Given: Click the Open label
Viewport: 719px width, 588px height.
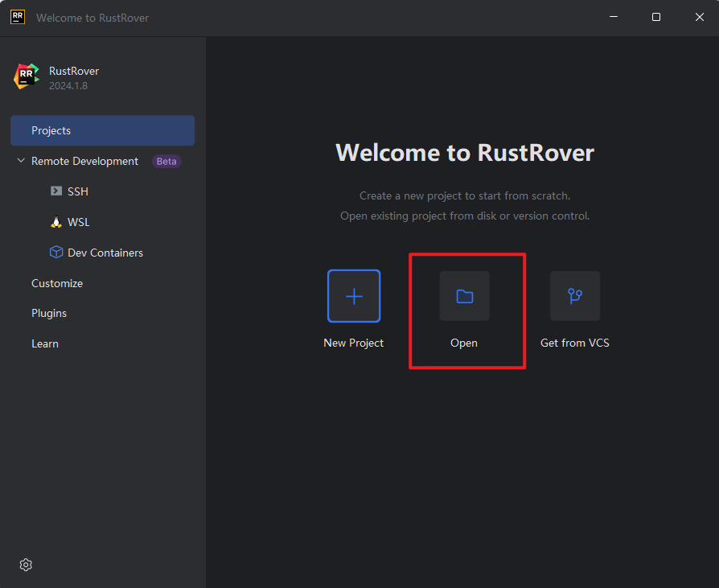Looking at the screenshot, I should (464, 343).
